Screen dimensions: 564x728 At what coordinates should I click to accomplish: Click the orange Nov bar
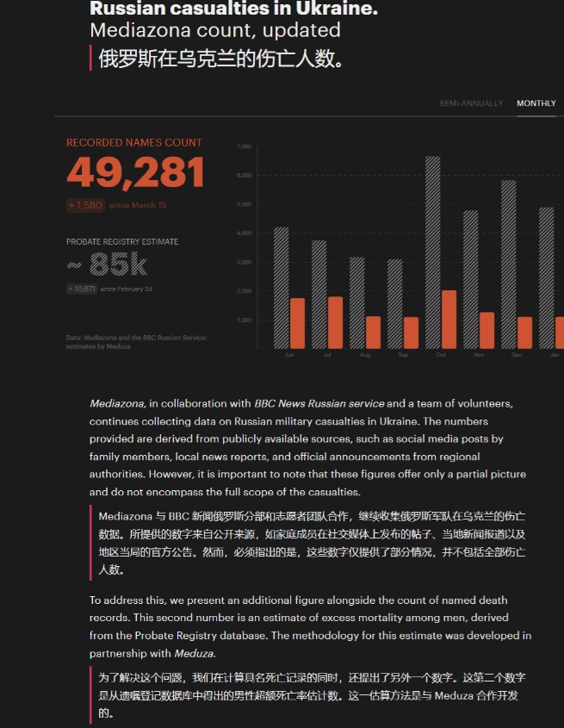pyautogui.click(x=487, y=331)
